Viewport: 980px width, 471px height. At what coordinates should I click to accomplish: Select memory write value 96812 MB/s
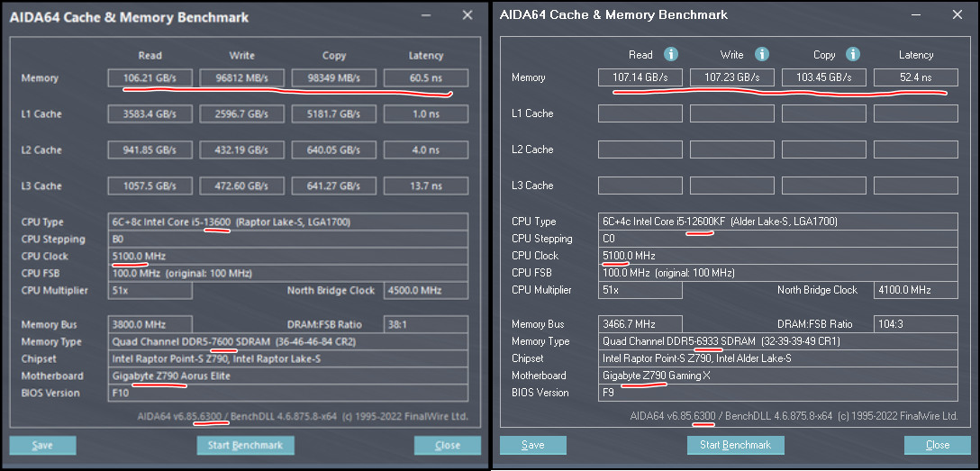[x=242, y=78]
